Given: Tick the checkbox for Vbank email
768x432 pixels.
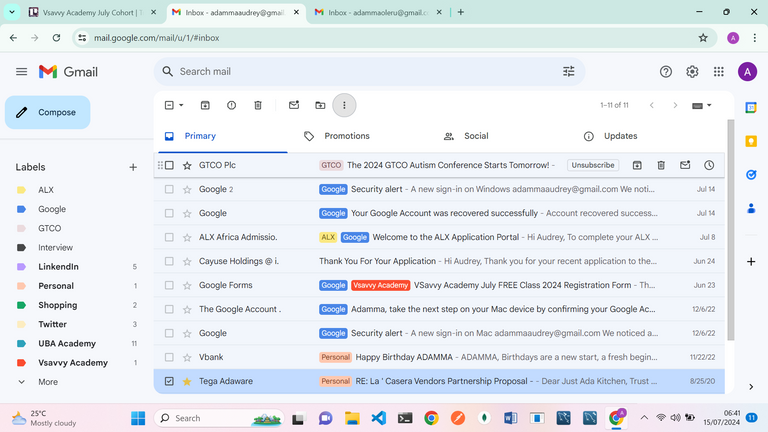Looking at the screenshot, I should click(169, 357).
